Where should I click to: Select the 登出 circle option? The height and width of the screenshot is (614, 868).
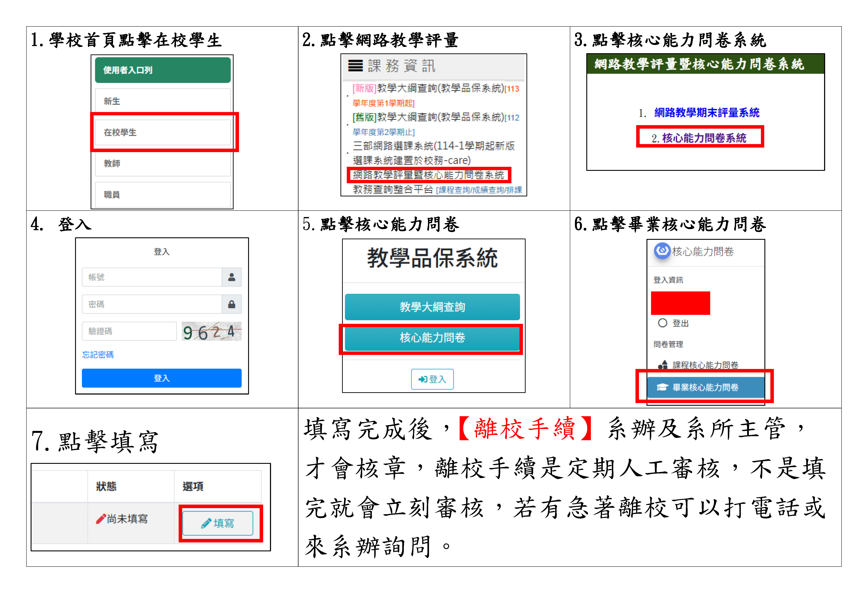662,323
